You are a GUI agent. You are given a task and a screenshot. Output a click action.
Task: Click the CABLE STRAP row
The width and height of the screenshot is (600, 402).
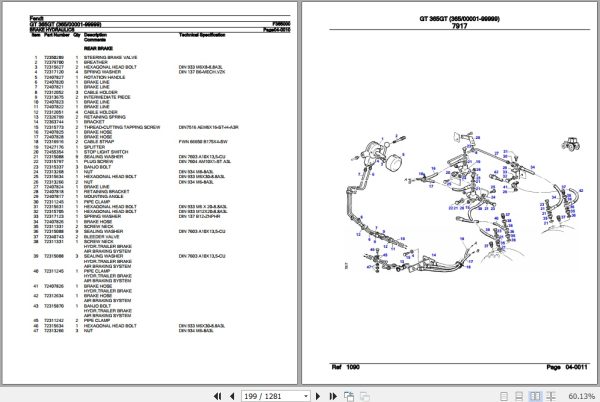click(x=130, y=142)
